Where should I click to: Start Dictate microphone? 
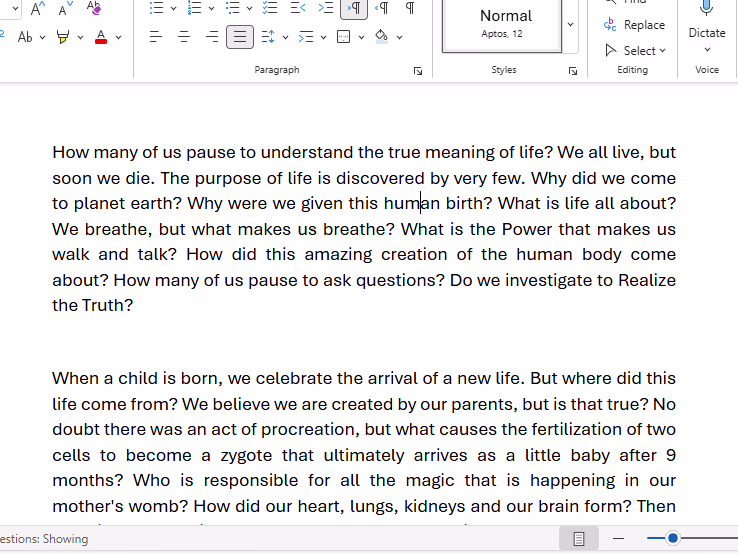point(706,19)
